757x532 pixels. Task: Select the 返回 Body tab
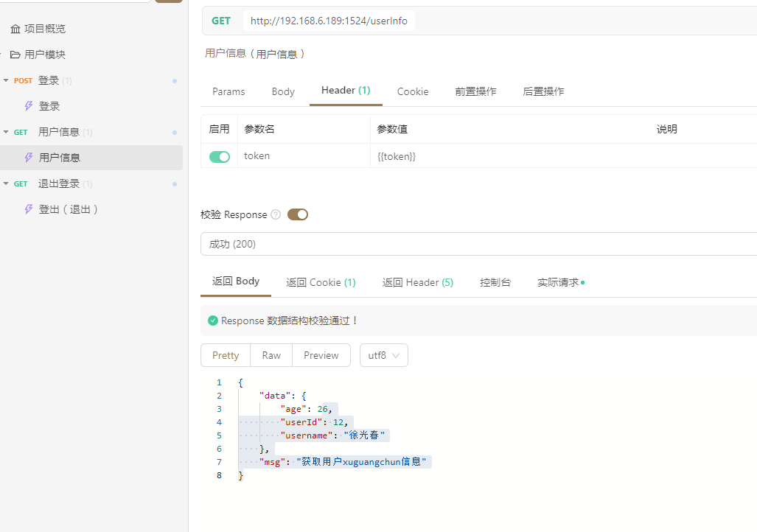[236, 281]
